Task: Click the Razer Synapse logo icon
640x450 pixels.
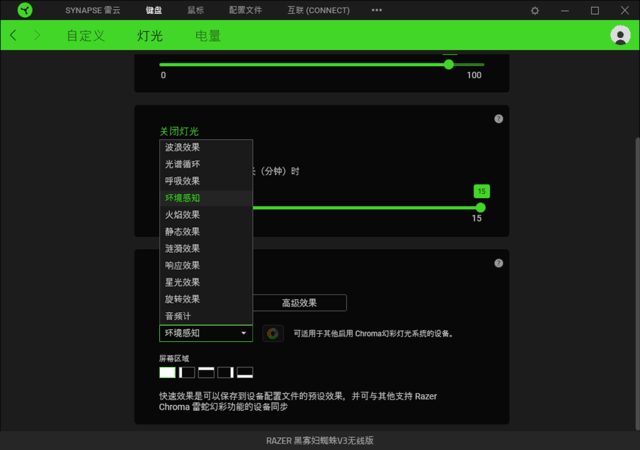Action: [x=25, y=10]
